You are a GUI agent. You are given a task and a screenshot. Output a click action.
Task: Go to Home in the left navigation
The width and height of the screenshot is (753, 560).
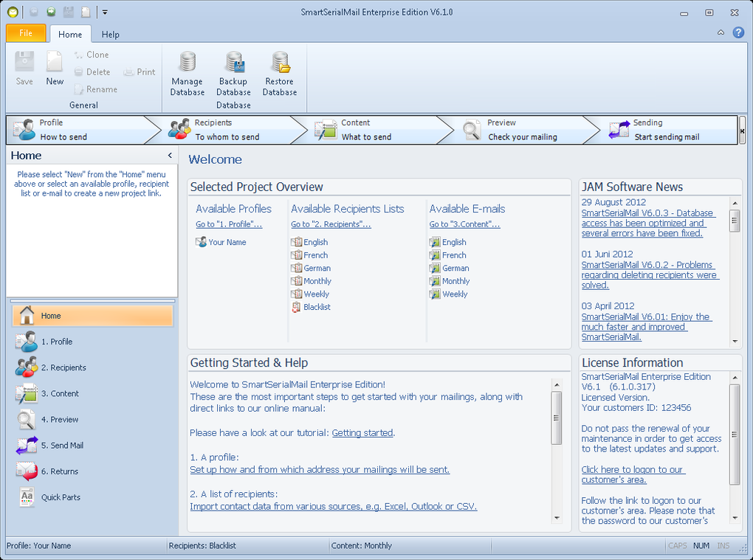click(x=92, y=316)
